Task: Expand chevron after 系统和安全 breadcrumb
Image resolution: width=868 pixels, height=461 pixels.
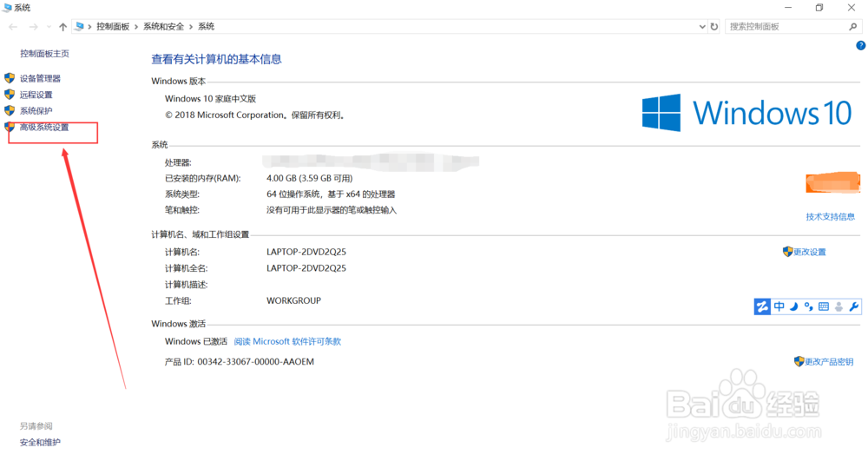Action: tap(191, 27)
